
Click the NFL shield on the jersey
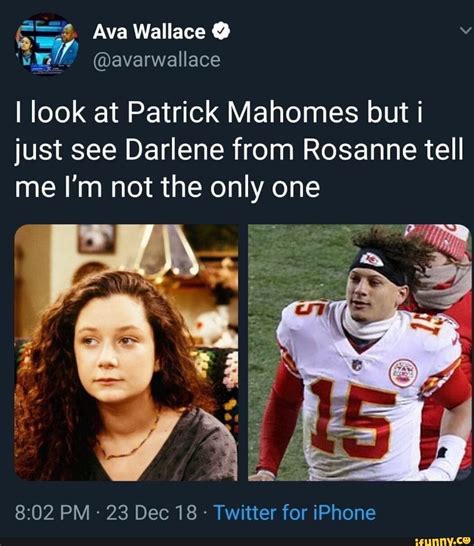click(357, 365)
